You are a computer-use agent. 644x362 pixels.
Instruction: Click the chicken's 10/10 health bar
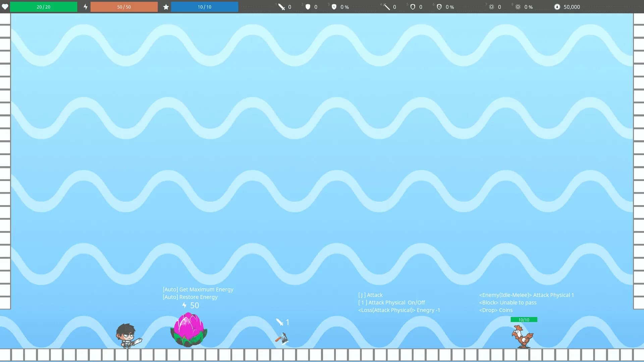tap(524, 320)
